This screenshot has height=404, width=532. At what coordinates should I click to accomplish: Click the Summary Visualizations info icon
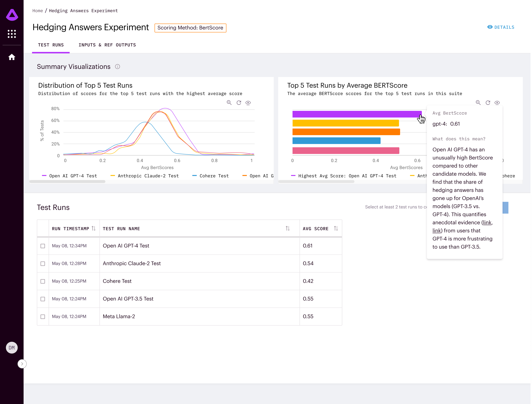117,67
